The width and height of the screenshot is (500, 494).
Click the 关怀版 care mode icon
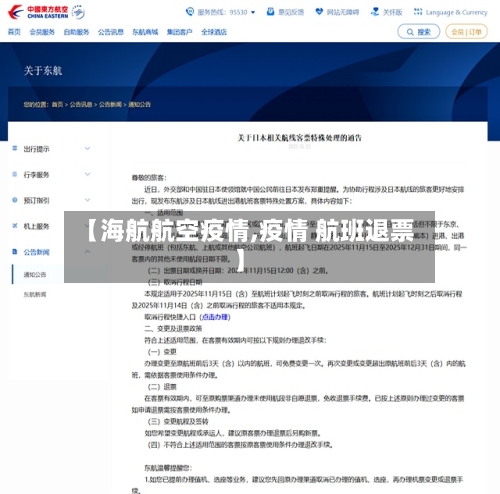pos(375,12)
